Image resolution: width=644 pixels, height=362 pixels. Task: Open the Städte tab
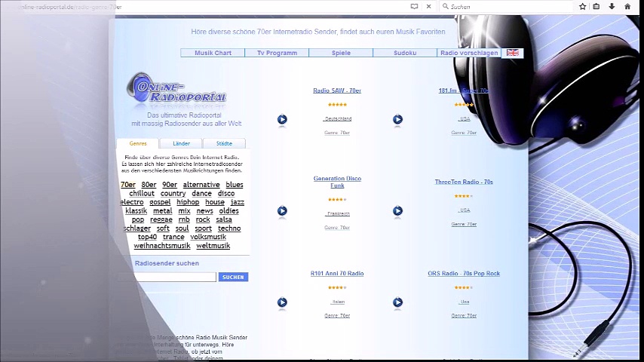(x=224, y=143)
